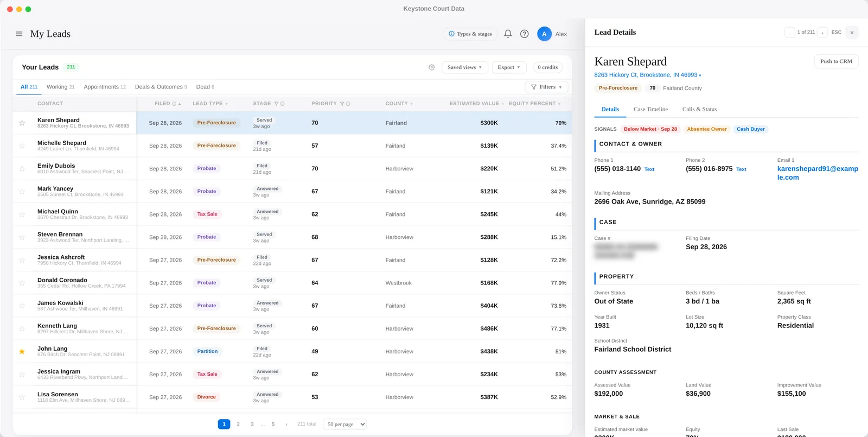Go to page 3 of leads
The image size is (868, 437).
(252, 425)
